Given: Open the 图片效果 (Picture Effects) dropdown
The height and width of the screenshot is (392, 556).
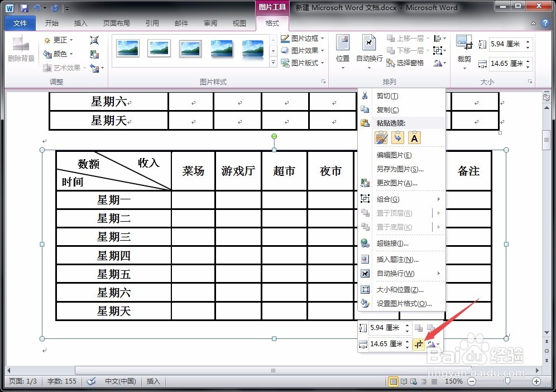Looking at the screenshot, I should pyautogui.click(x=302, y=50).
